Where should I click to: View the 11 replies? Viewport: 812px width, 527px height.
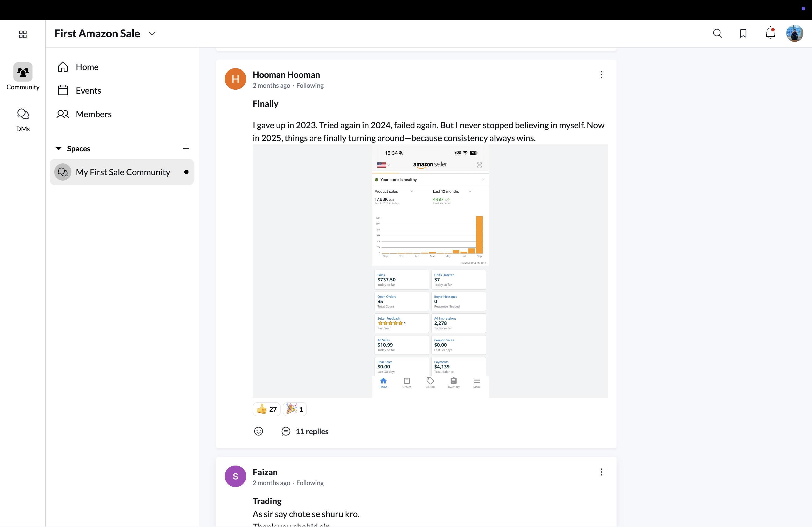click(x=312, y=431)
